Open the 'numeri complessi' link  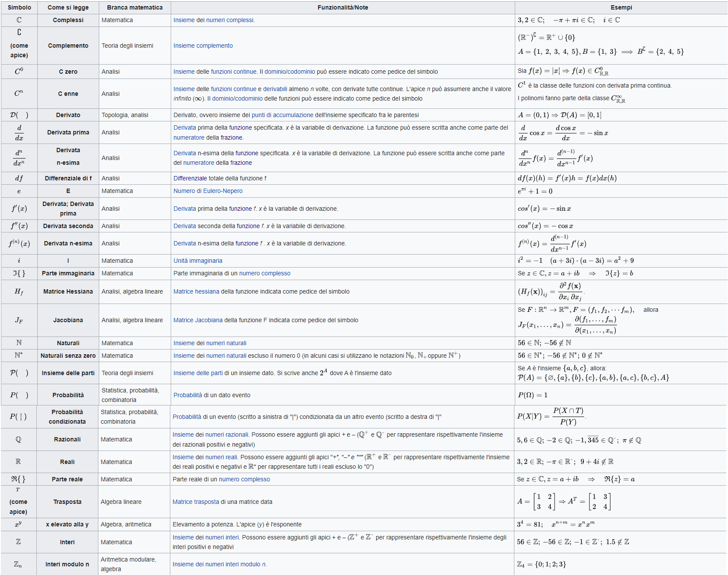click(x=230, y=20)
